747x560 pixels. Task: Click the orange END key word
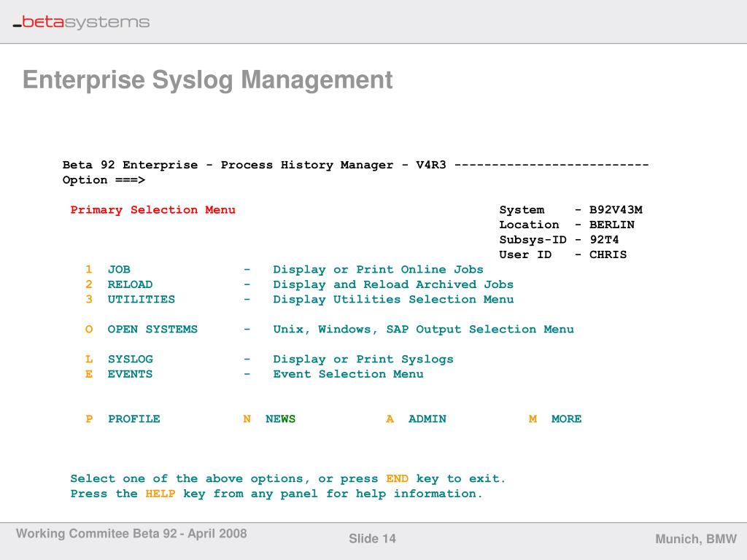click(x=398, y=478)
